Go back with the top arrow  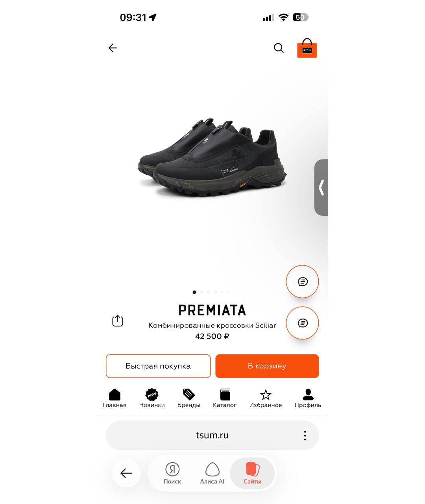113,48
